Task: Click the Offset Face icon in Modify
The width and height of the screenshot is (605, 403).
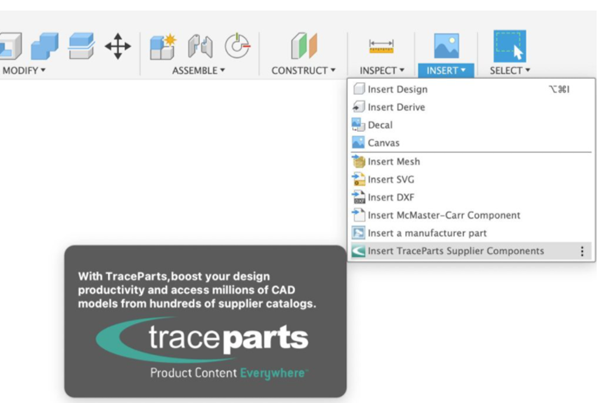Action: 81,47
